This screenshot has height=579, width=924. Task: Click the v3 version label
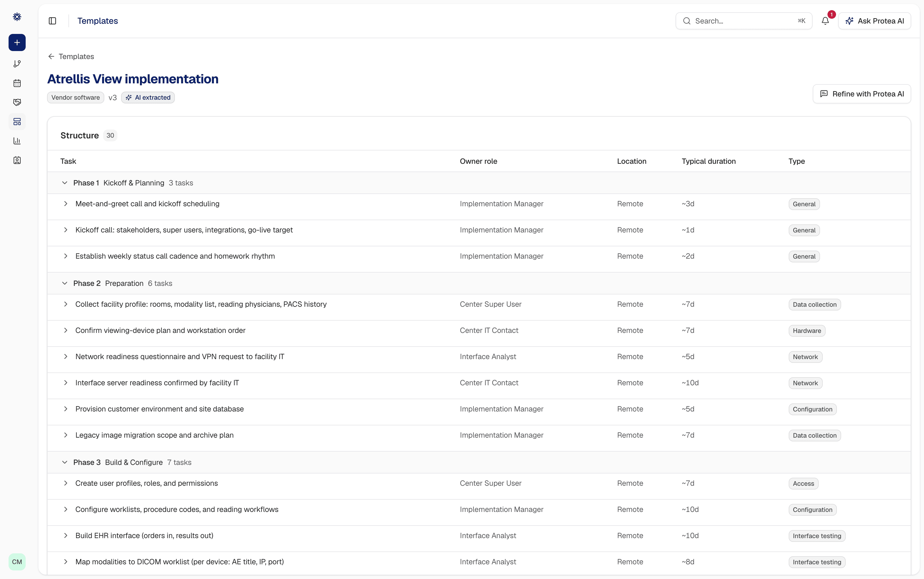(x=113, y=98)
